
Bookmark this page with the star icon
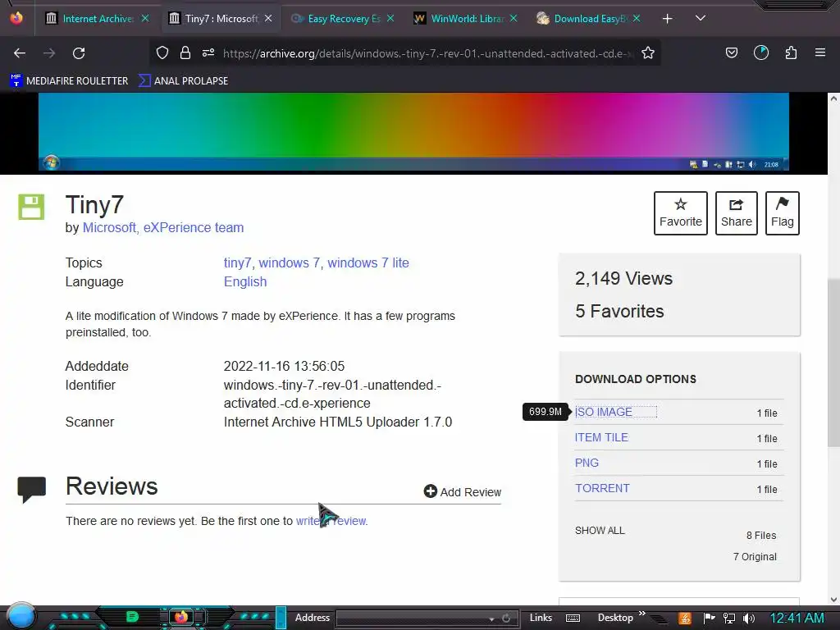pos(648,52)
